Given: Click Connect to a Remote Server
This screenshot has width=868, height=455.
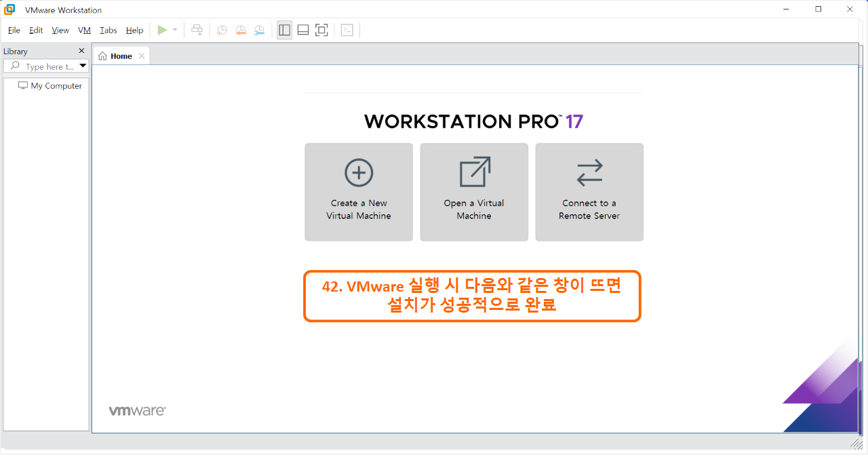Looking at the screenshot, I should point(589,192).
